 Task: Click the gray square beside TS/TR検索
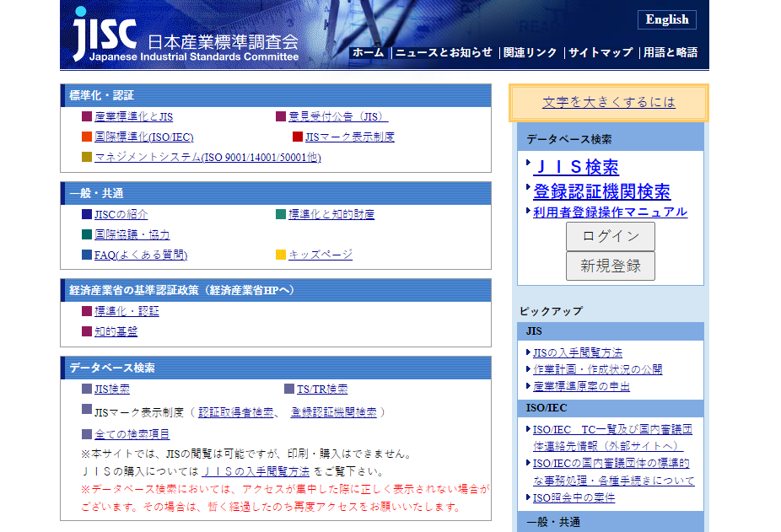(x=289, y=389)
